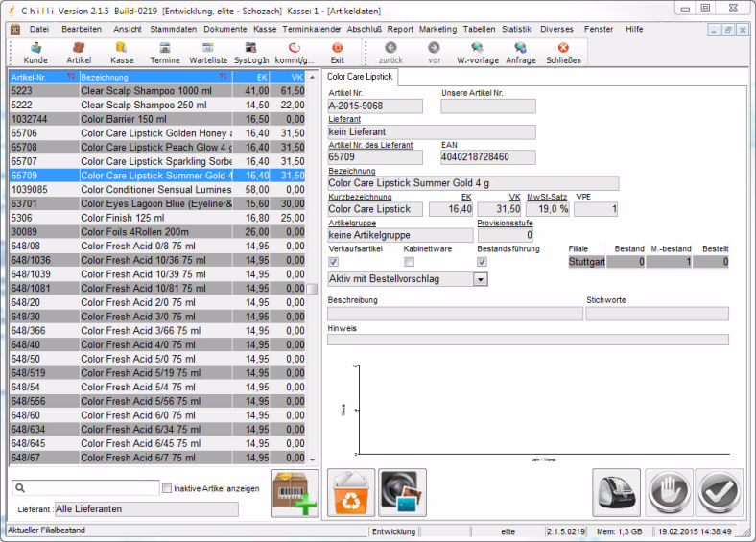The width and height of the screenshot is (756, 542).
Task: Click the kommt/g... clock icon
Action: 295,53
